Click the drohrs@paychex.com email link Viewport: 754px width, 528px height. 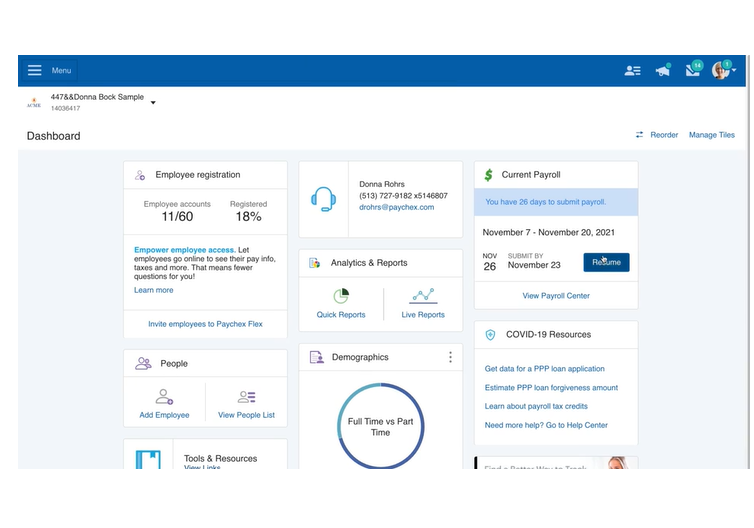(396, 207)
